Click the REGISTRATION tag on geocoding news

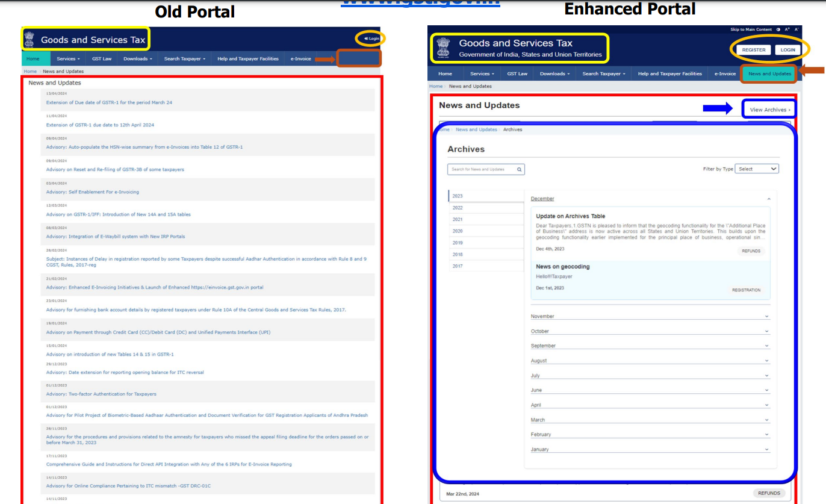(746, 290)
